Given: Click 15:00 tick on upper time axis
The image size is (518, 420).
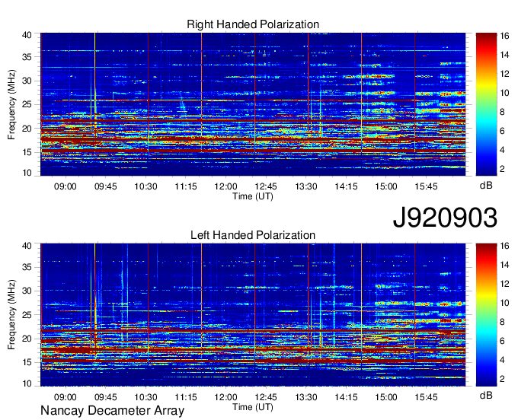Looking at the screenshot, I should (x=386, y=186).
